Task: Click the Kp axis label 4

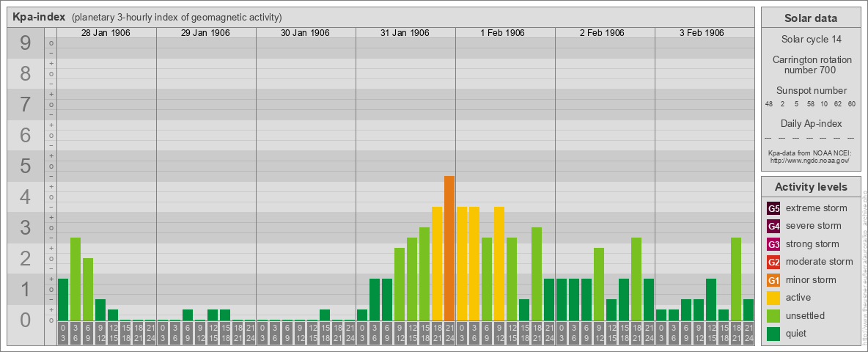Action: tap(25, 197)
